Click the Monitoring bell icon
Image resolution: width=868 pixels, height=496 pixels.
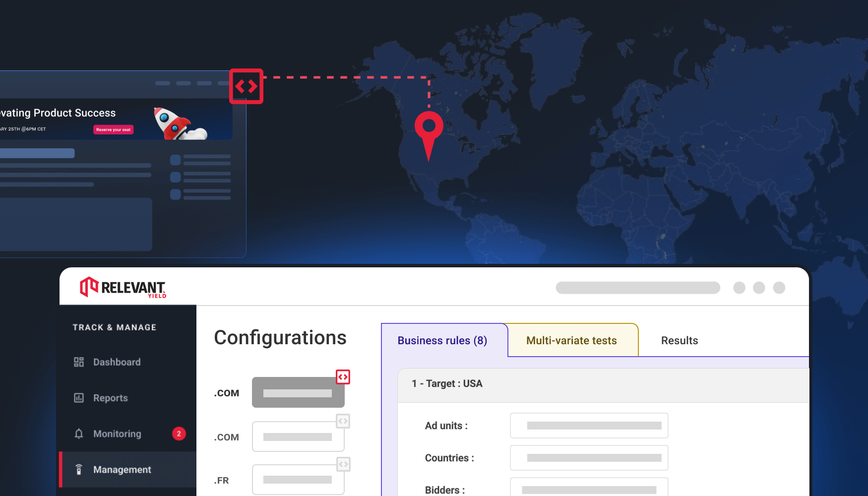[x=79, y=434]
